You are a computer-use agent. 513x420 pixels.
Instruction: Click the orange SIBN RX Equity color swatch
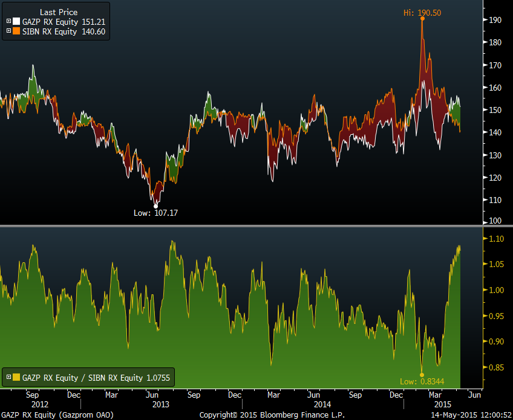click(16, 31)
